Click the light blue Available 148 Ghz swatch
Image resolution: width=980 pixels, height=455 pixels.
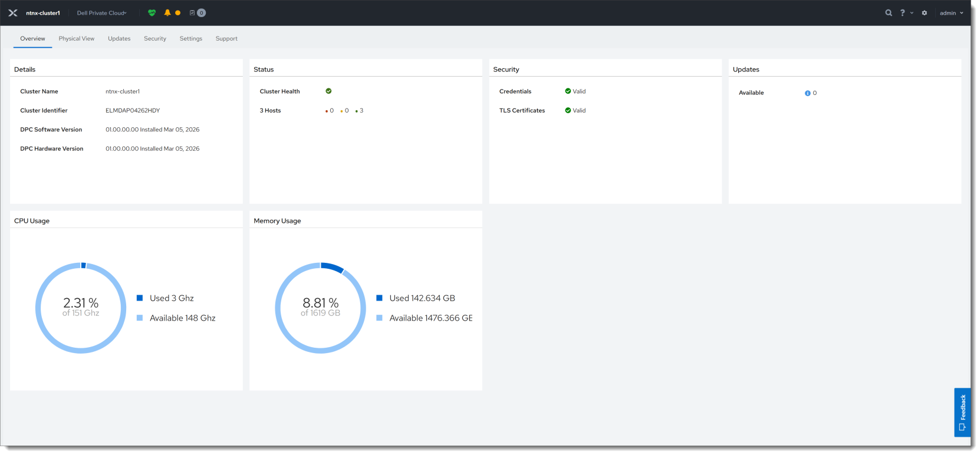[x=140, y=318]
